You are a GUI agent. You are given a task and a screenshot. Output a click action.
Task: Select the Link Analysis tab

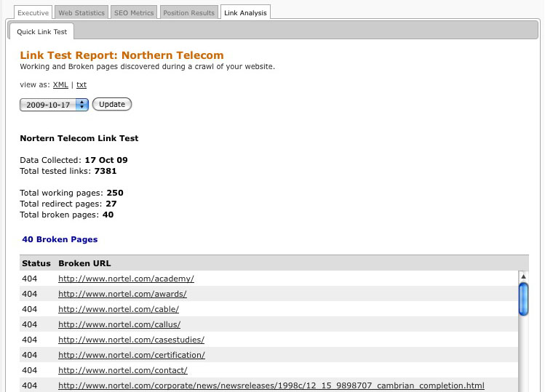point(245,13)
